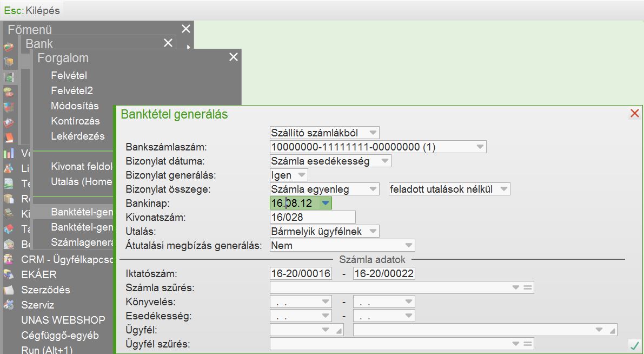Open Lekérdezés in the Forgalom menu
The width and height of the screenshot is (644, 354).
coord(78,136)
